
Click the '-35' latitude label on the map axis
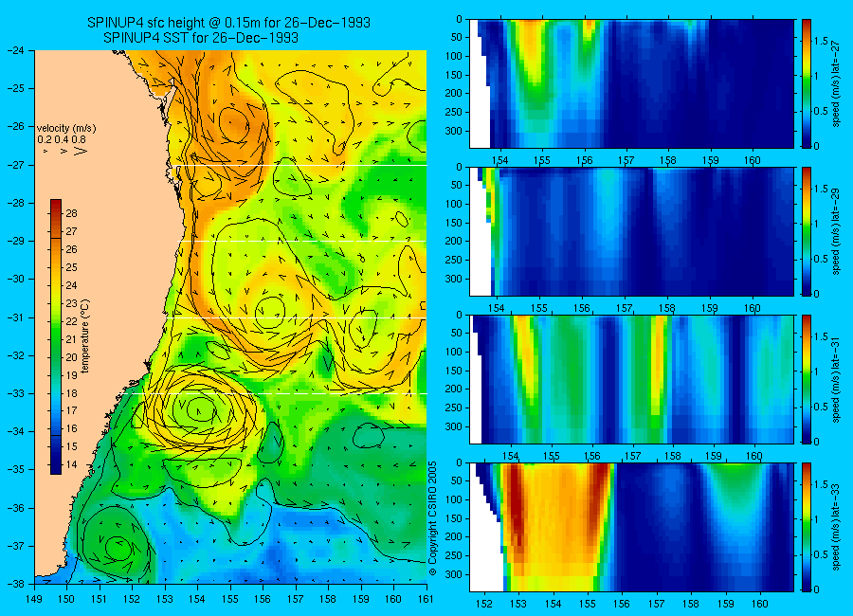point(15,470)
